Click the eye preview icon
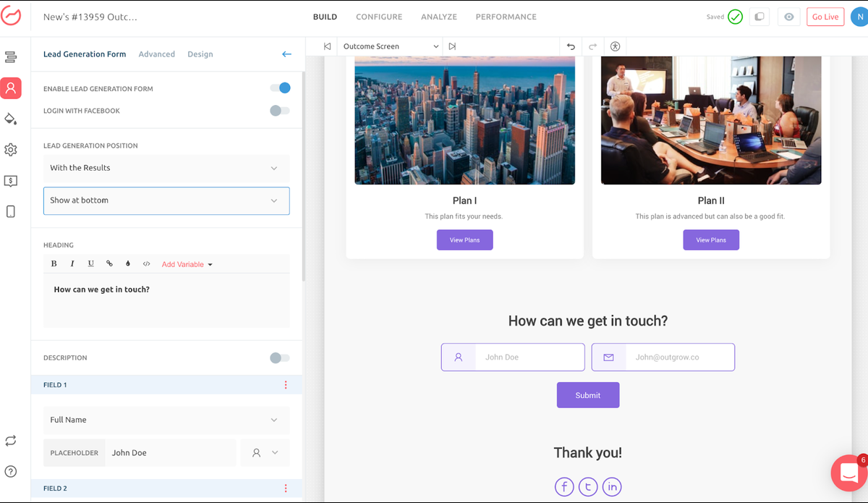This screenshot has height=503, width=868. coord(788,17)
